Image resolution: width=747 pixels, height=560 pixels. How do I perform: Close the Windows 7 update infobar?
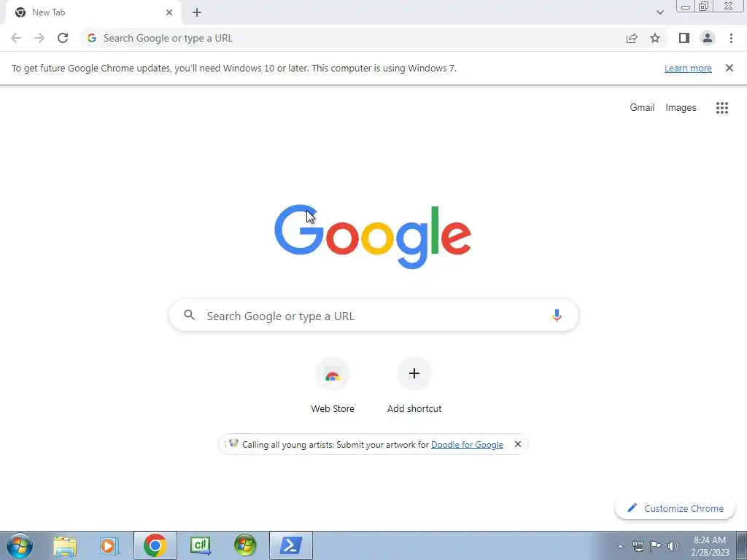(729, 68)
